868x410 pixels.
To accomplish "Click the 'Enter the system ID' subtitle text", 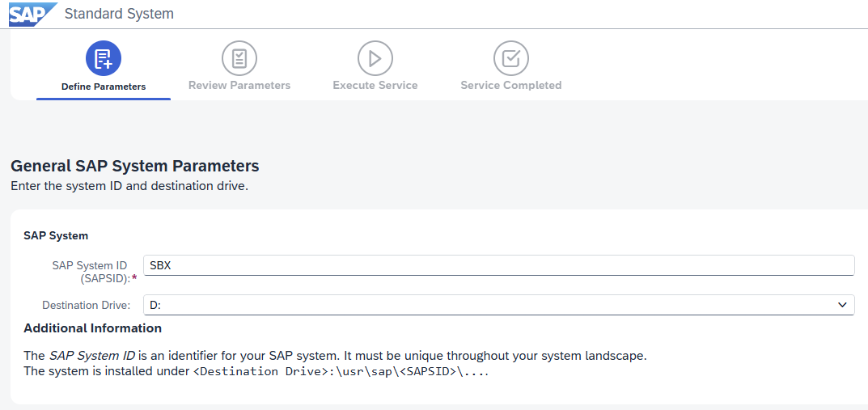I will click(x=129, y=186).
